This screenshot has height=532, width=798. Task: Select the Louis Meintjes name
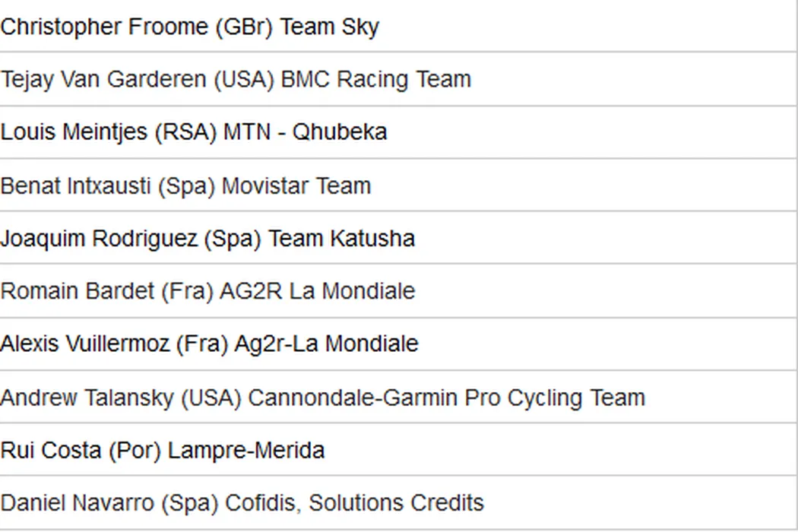tap(74, 131)
